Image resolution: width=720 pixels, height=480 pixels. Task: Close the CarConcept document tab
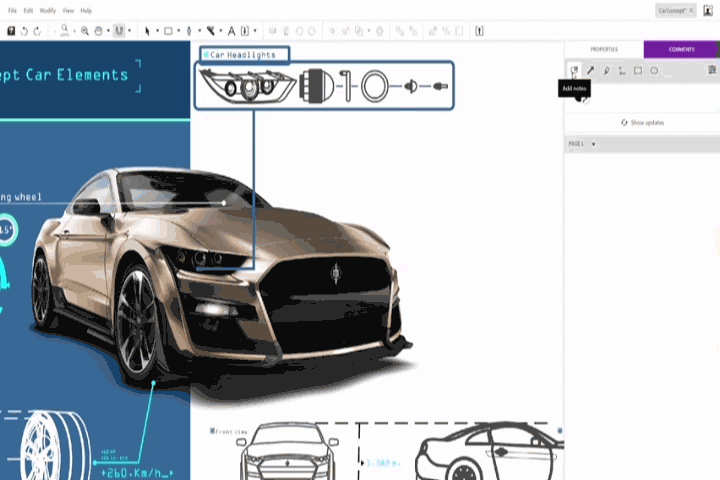692,11
